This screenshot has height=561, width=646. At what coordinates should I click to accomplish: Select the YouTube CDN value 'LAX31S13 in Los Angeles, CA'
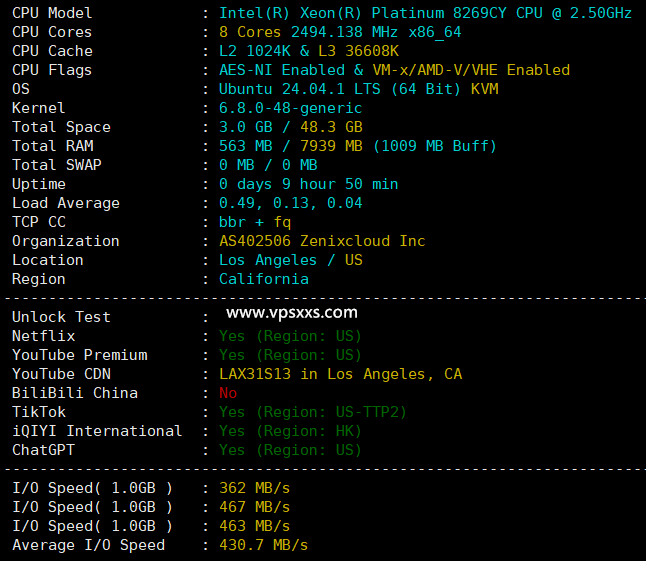tap(340, 374)
